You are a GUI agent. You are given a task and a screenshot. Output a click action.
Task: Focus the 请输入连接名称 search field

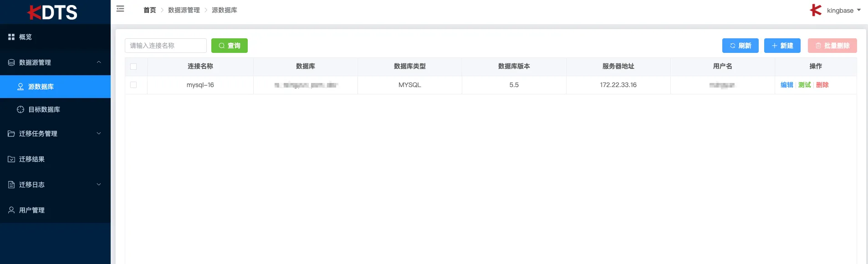[x=166, y=46]
